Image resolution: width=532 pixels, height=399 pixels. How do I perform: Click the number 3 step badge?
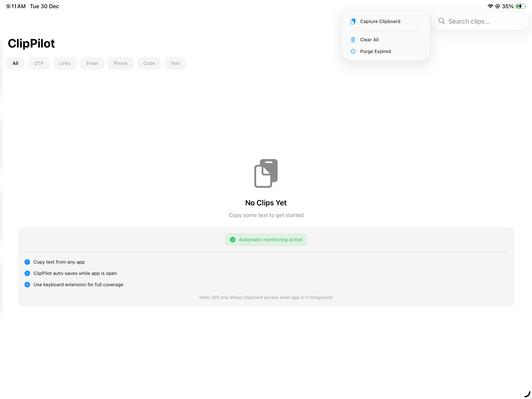click(x=27, y=284)
